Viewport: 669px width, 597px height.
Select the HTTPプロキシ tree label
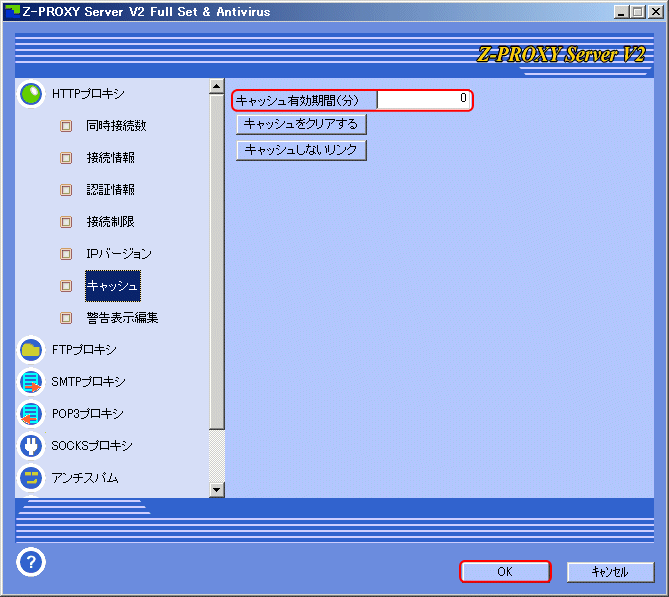coord(88,94)
